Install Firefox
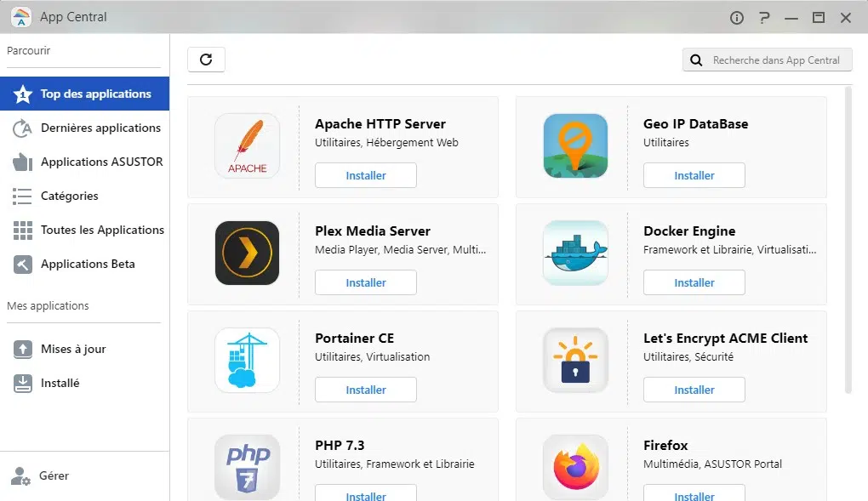This screenshot has width=868, height=501. click(x=694, y=493)
